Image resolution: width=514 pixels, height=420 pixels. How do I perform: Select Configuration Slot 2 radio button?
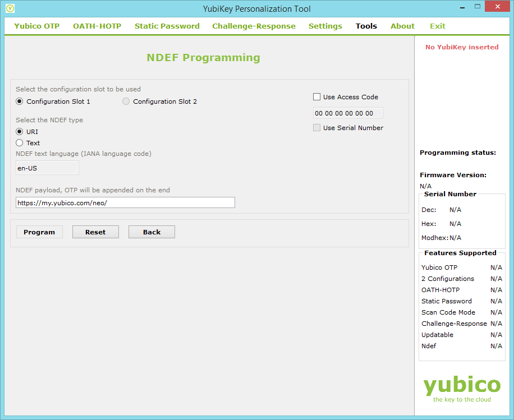click(126, 101)
